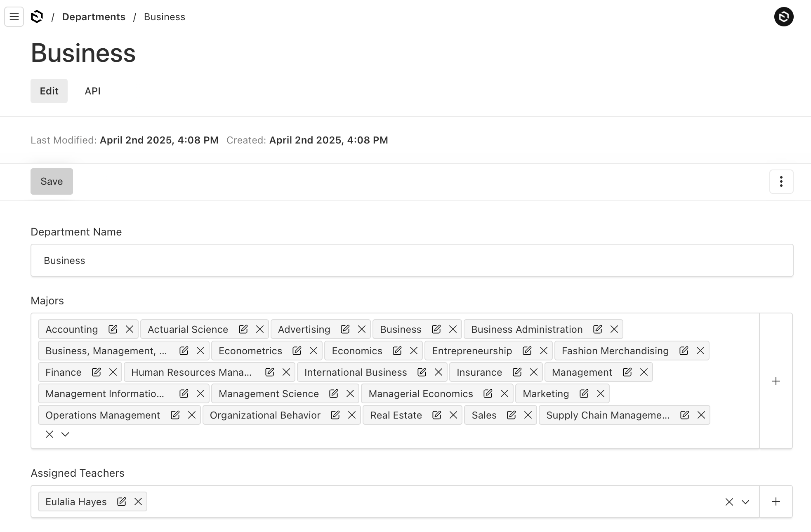The height and width of the screenshot is (532, 811).
Task: Go to Departments breadcrumb link
Action: click(x=94, y=17)
